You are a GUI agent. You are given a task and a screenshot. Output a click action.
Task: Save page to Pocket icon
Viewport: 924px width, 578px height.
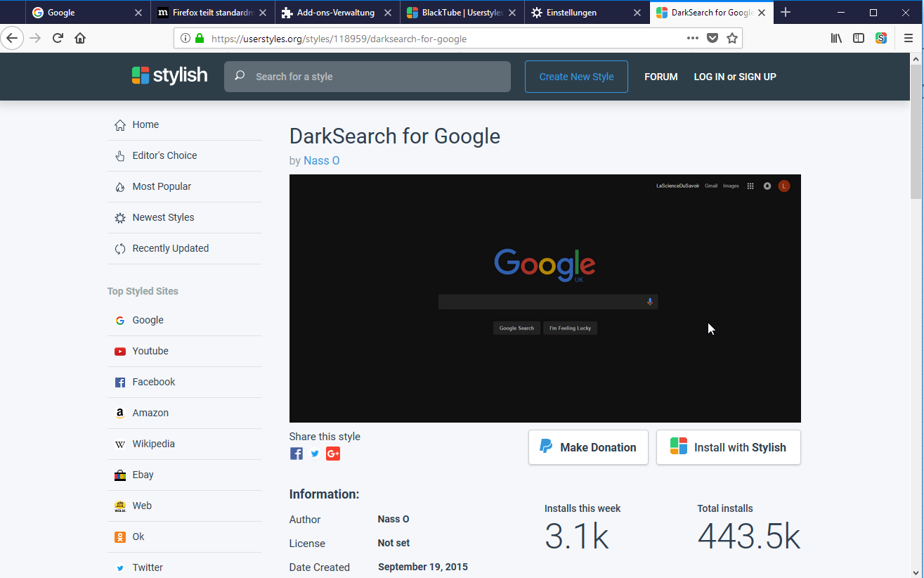(712, 39)
